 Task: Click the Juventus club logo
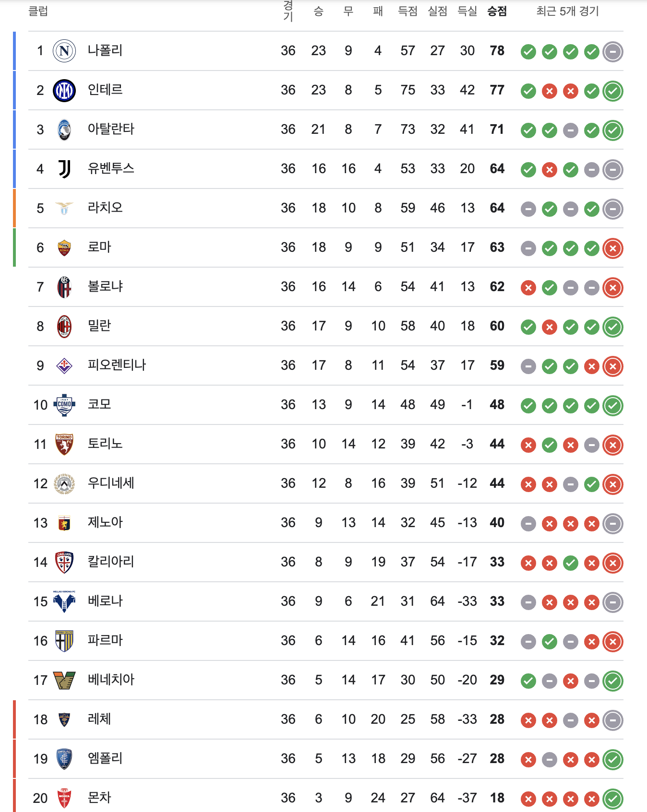(x=64, y=169)
